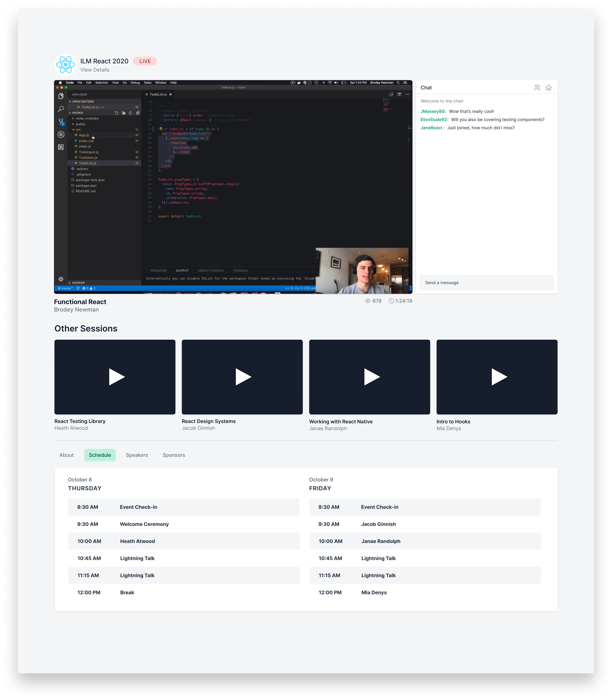This screenshot has width=612, height=700.
Task: Open the editor More Actions ellipsis
Action: [x=407, y=94]
